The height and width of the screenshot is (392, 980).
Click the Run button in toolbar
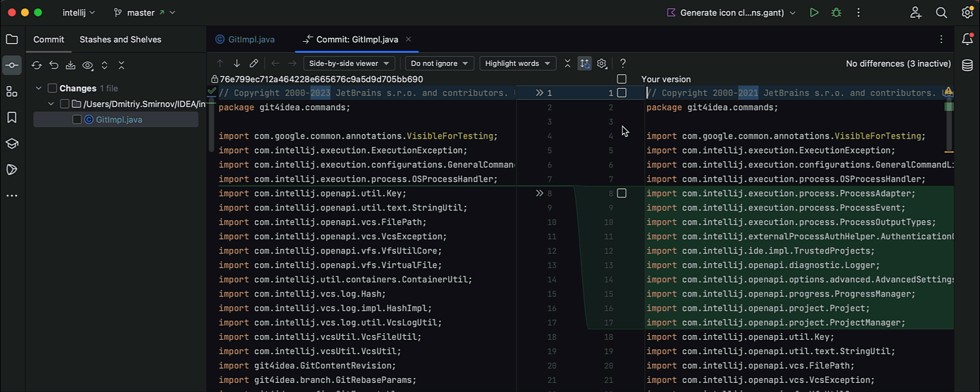tap(814, 12)
